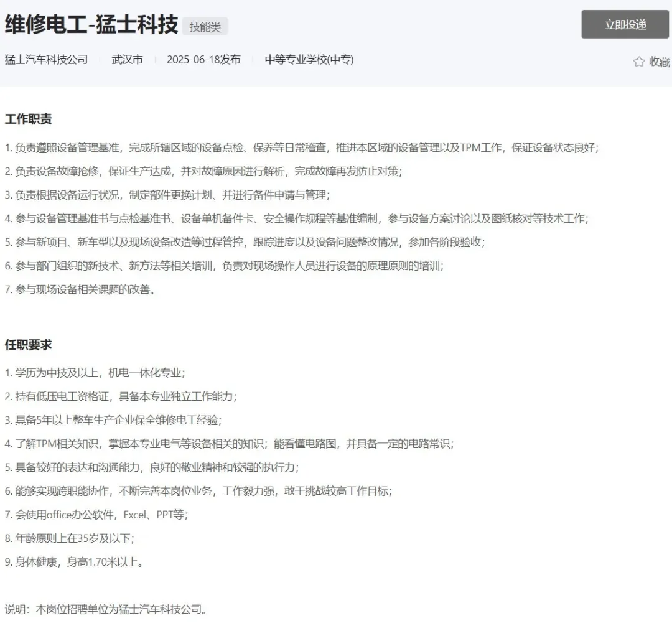672x636 pixels.
Task: Click requirement 9 about 身高1.70米以上
Action: point(73,561)
